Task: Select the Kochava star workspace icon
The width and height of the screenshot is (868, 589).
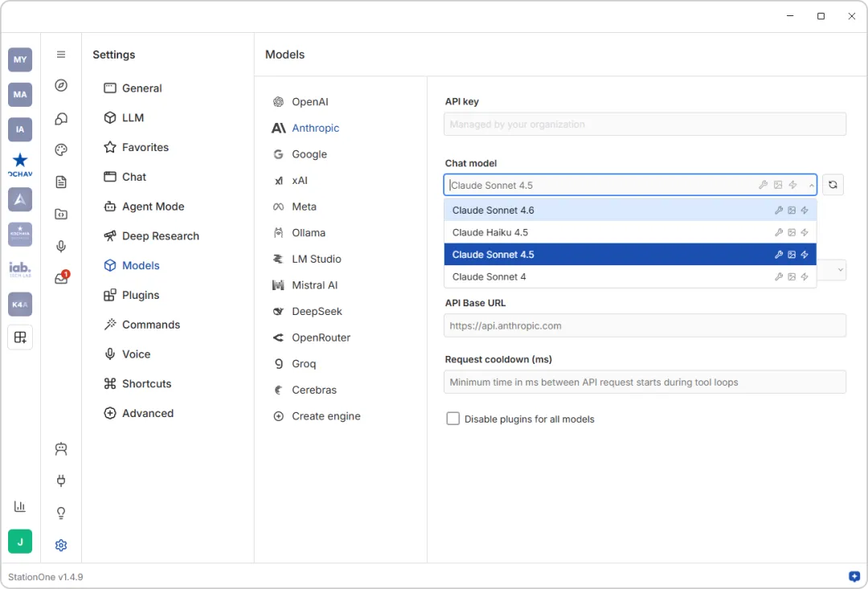Action: pos(20,165)
